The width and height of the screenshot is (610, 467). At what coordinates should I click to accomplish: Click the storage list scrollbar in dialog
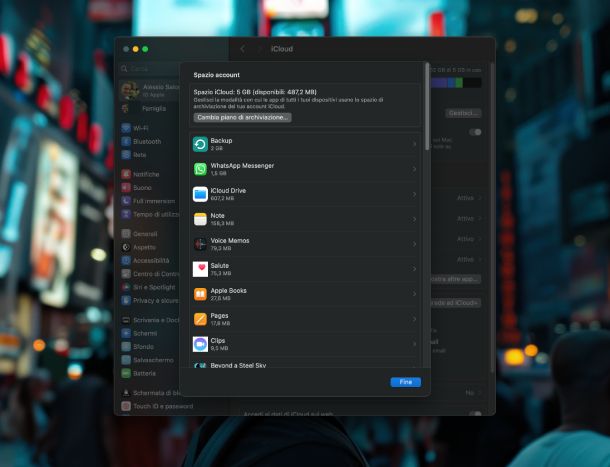click(427, 107)
